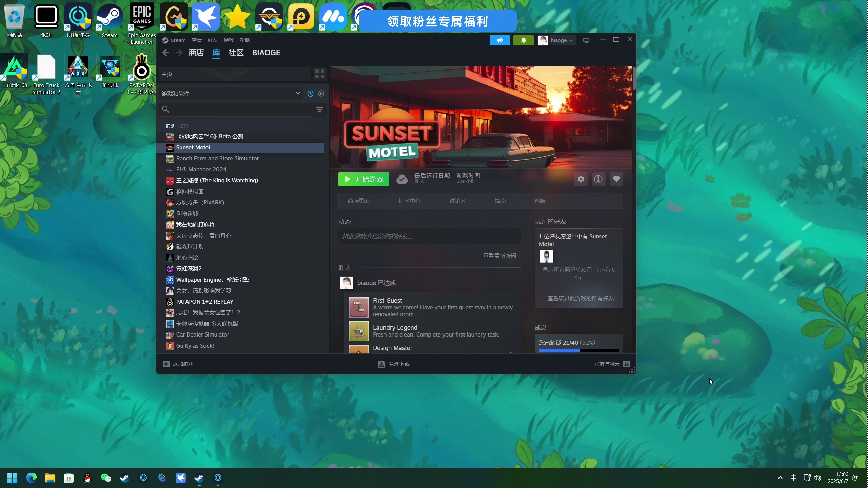Open Microsoft Edge from taskbar
The width and height of the screenshot is (868, 488).
(x=32, y=478)
